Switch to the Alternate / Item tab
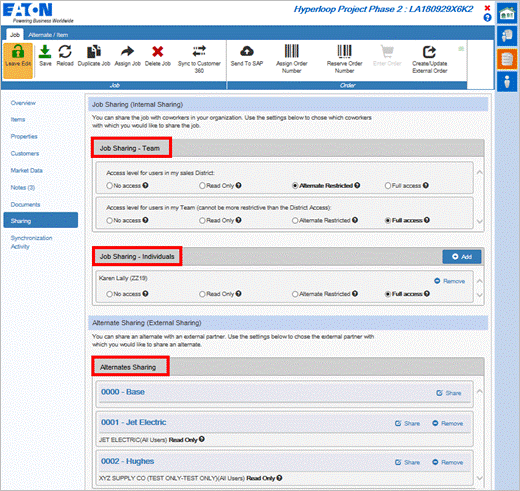The height and width of the screenshot is (491, 520). (48, 35)
